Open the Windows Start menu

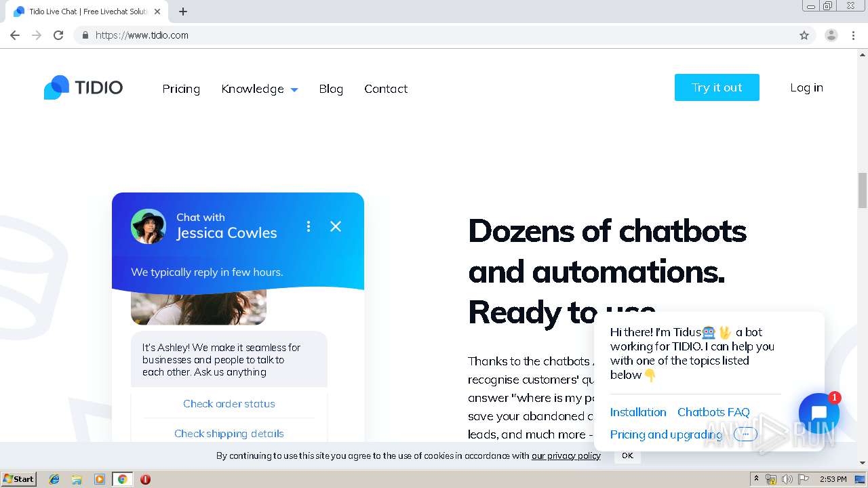19,479
